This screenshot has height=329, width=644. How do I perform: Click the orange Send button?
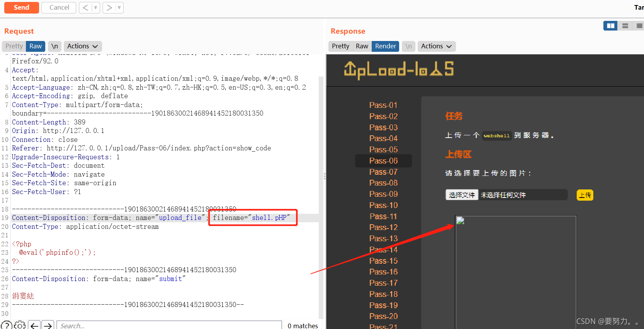click(x=22, y=7)
